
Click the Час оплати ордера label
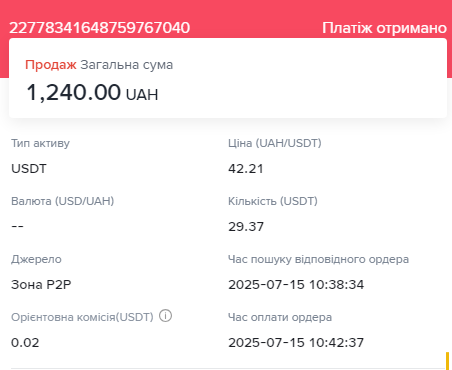tap(280, 317)
